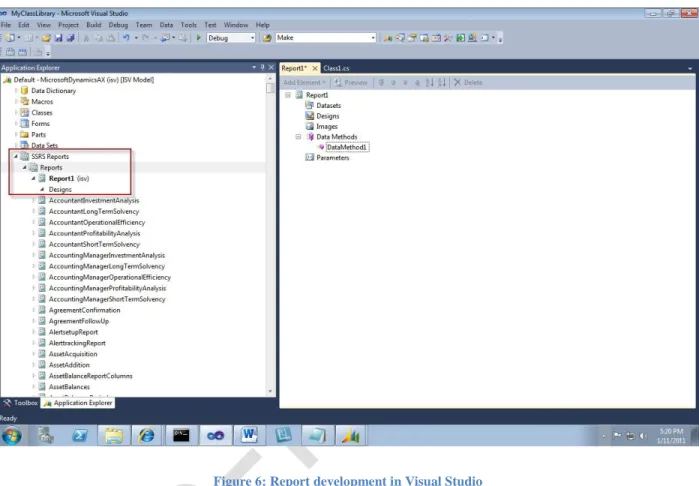Screen dimensions: 699x486
Task: Click the Application Explorer scrollbar thumb
Action: tap(270, 88)
